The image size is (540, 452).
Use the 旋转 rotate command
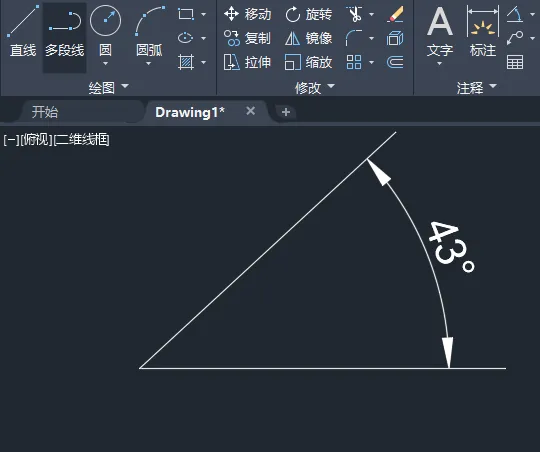[x=309, y=14]
